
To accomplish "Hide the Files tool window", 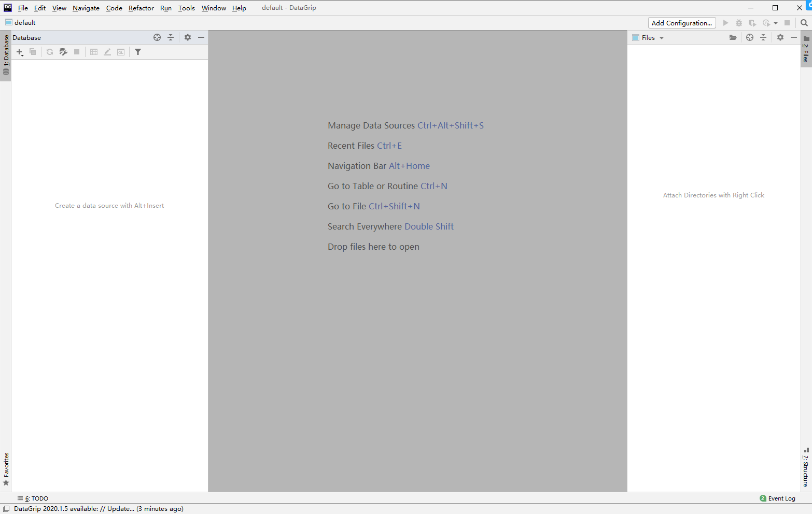I will pyautogui.click(x=794, y=37).
